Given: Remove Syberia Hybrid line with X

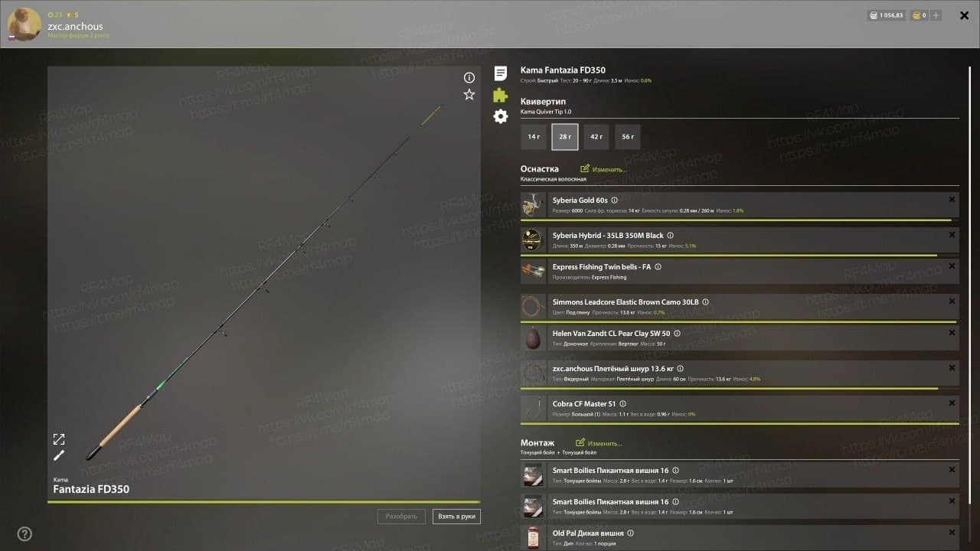Looking at the screenshot, I should [x=952, y=235].
